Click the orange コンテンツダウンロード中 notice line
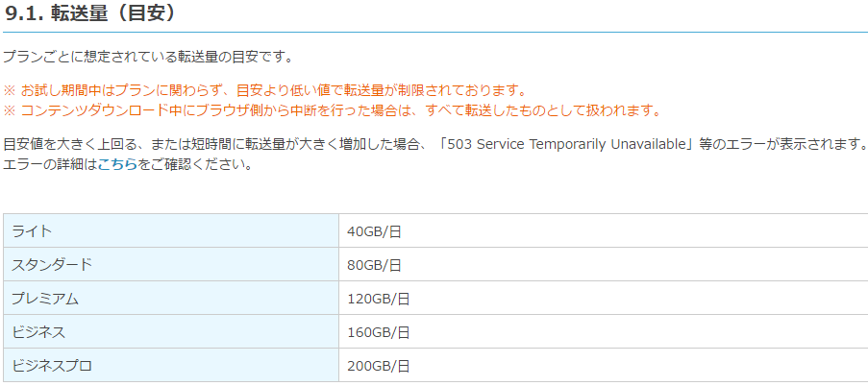This screenshot has width=868, height=386. tap(336, 109)
